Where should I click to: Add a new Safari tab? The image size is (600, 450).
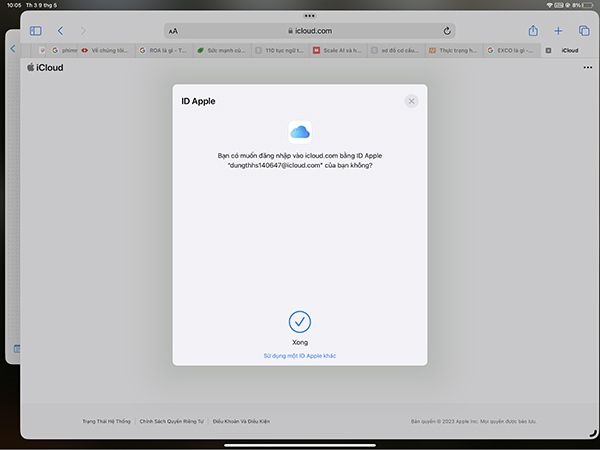tap(559, 31)
